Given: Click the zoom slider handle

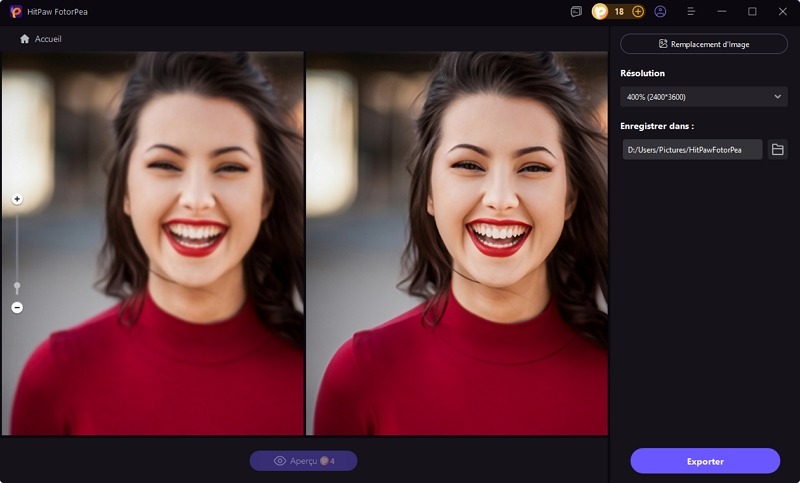Looking at the screenshot, I should [17, 286].
